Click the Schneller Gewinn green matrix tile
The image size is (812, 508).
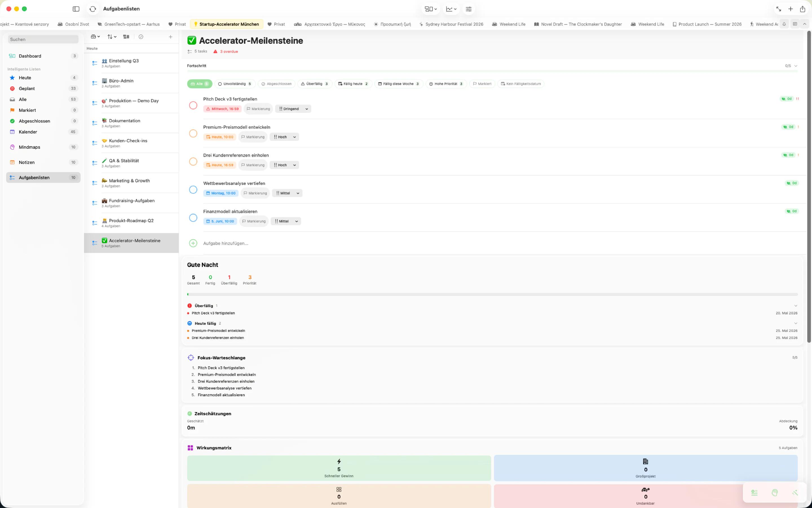(x=339, y=468)
